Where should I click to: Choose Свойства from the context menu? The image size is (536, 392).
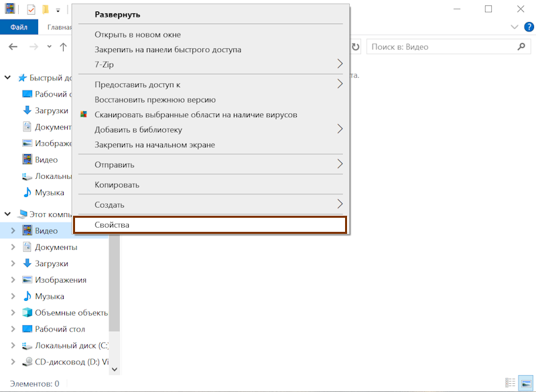[x=210, y=225]
